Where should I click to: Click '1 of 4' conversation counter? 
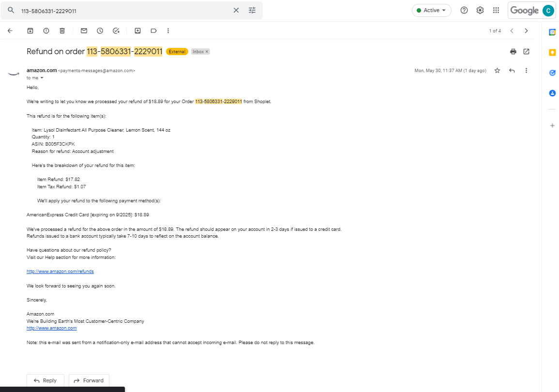click(495, 31)
